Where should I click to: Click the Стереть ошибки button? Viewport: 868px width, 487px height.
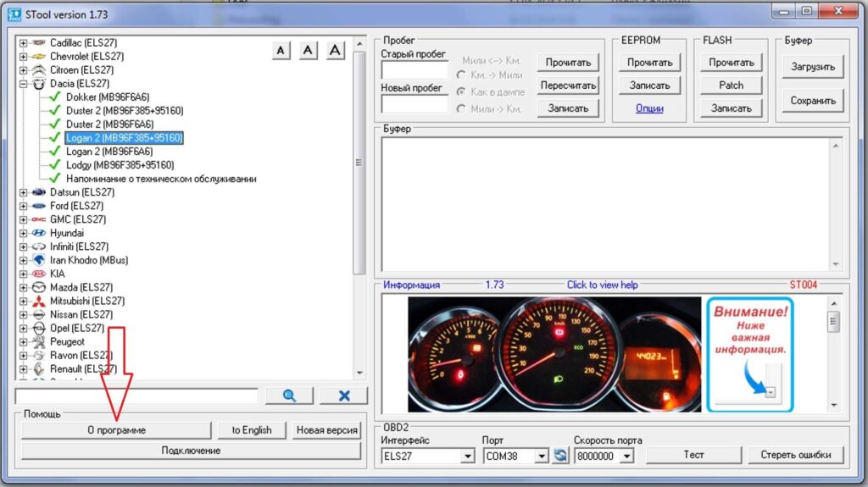795,455
